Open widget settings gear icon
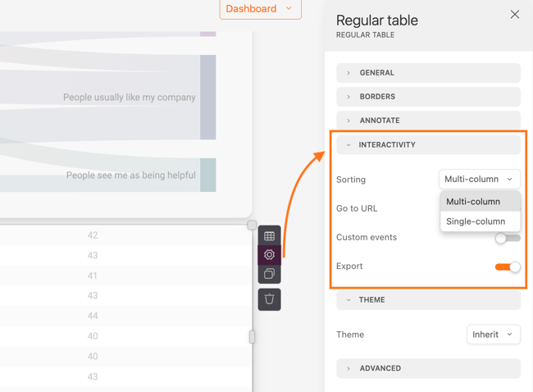The width and height of the screenshot is (533, 392). [269, 255]
